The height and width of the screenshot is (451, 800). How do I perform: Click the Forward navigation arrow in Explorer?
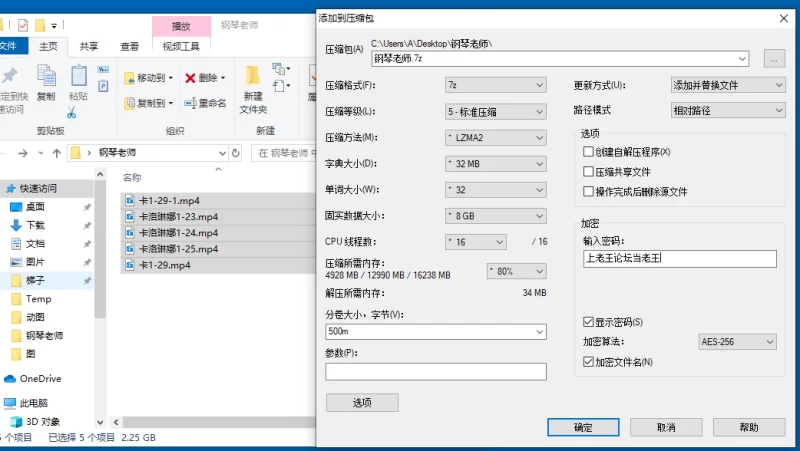point(23,153)
